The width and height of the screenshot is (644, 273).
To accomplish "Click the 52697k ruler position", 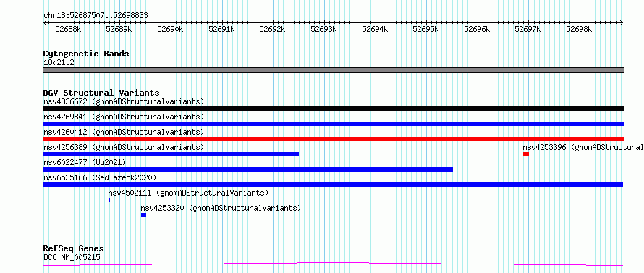I will [x=528, y=29].
